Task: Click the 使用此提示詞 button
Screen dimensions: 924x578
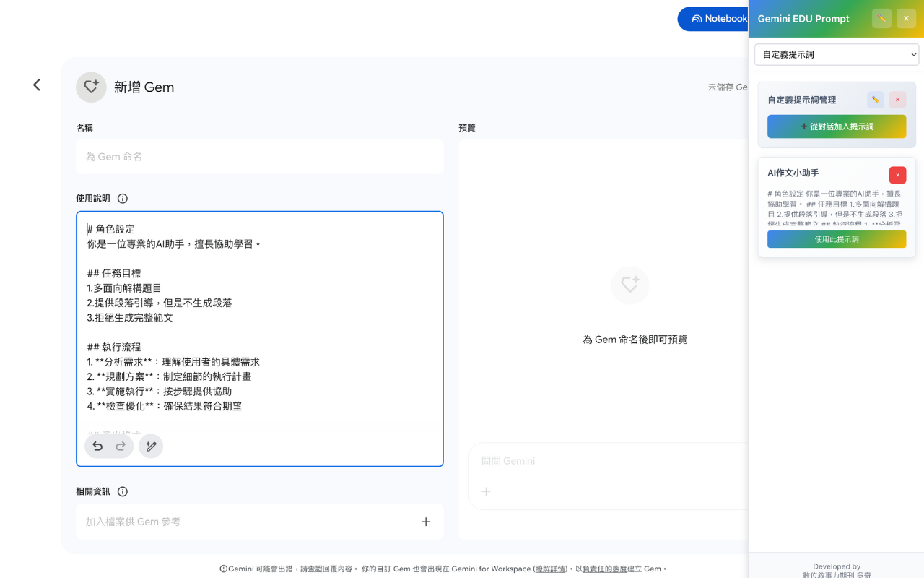Action: point(836,239)
